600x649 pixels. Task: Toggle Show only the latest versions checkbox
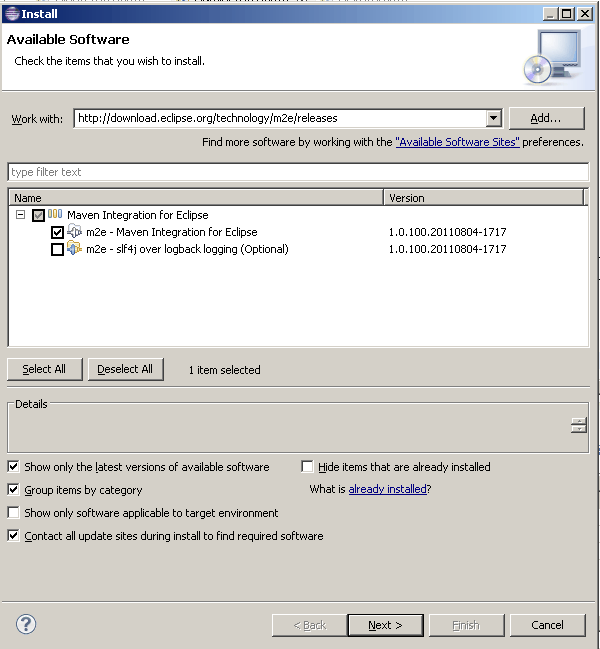click(13, 467)
